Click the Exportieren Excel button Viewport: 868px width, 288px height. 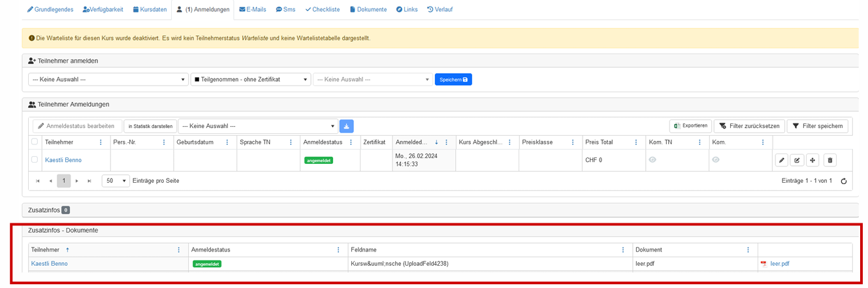690,126
